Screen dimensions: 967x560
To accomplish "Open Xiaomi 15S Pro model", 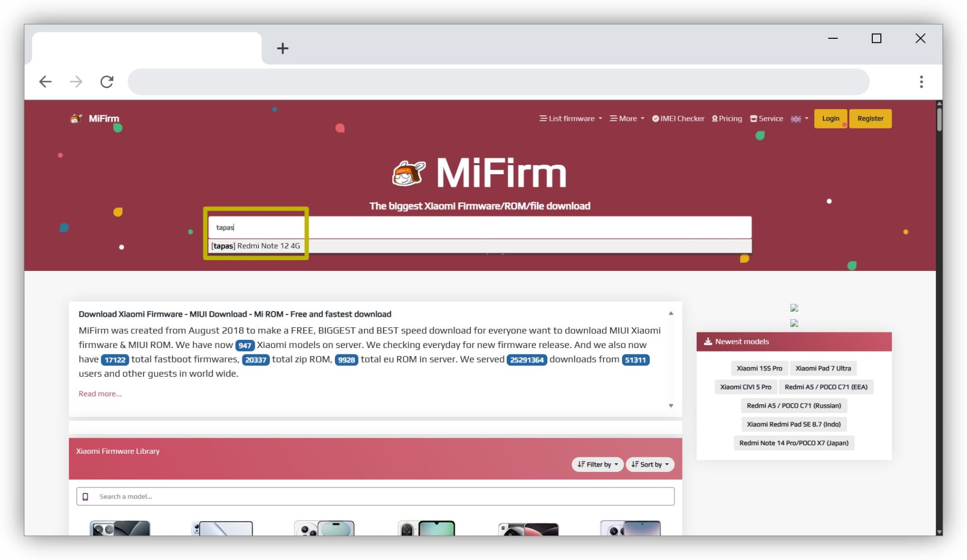I will coord(759,368).
